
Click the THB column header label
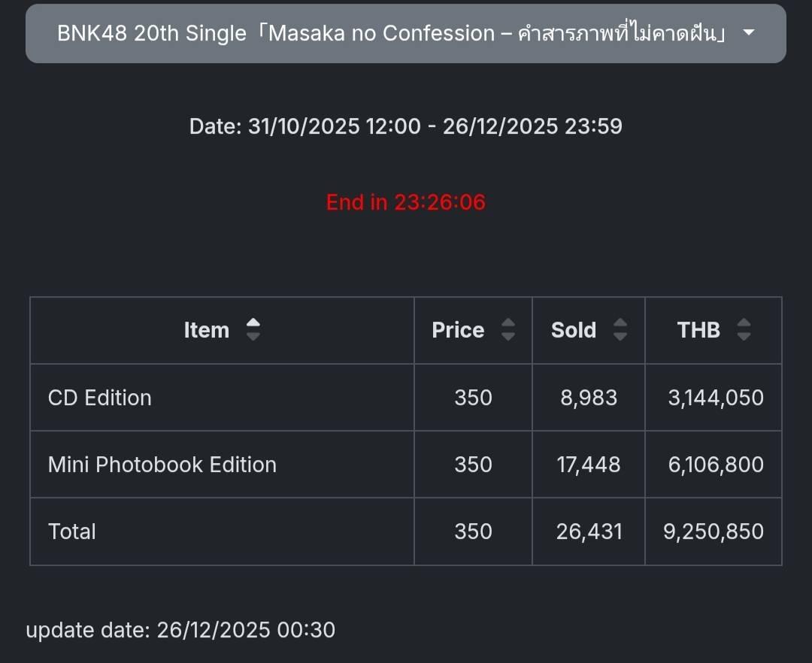[x=698, y=330]
